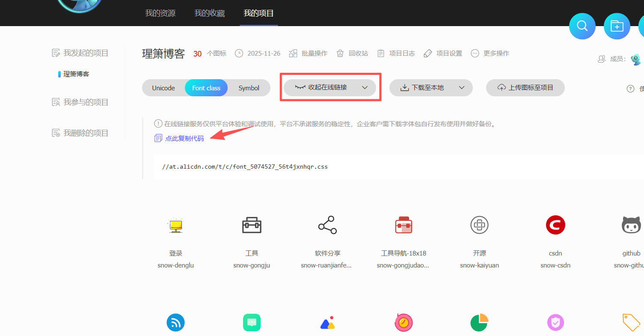Switch to 我的资源 tab

tap(160, 13)
